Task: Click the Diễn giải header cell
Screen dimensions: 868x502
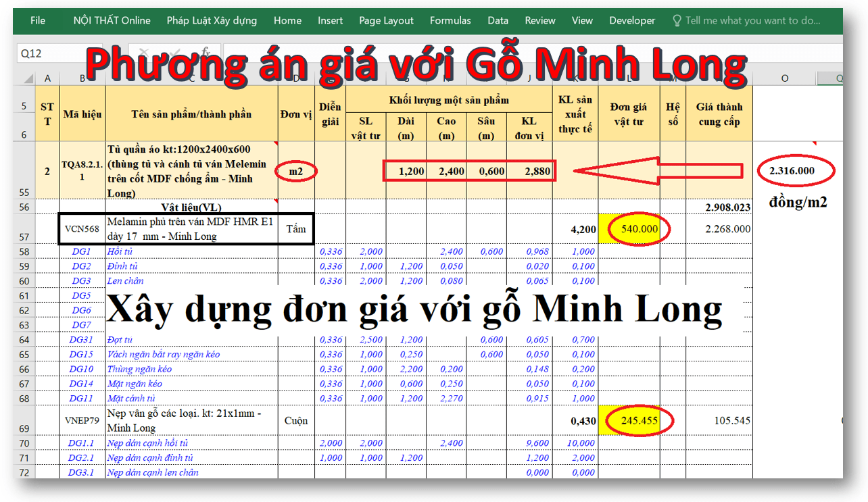Action: [x=330, y=114]
